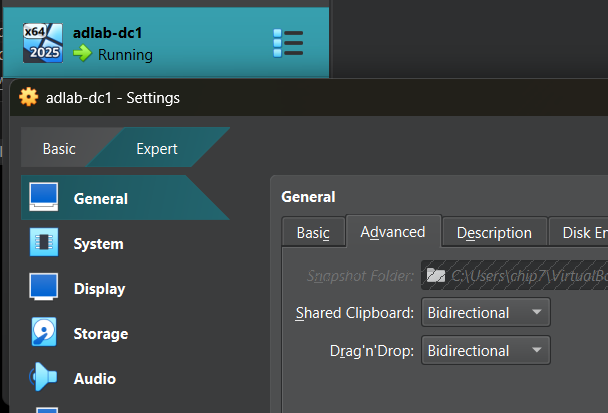Click the General monitor icon in sidebar
The width and height of the screenshot is (608, 413).
tap(44, 197)
